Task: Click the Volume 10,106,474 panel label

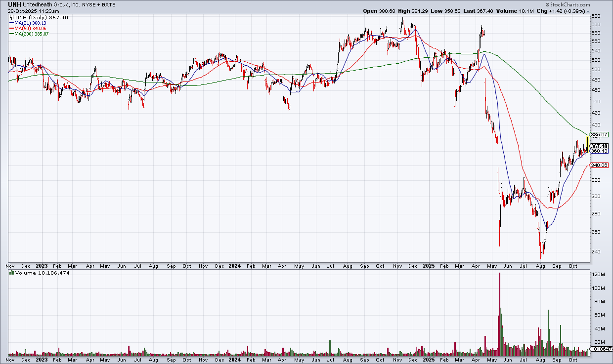Action: (42, 273)
